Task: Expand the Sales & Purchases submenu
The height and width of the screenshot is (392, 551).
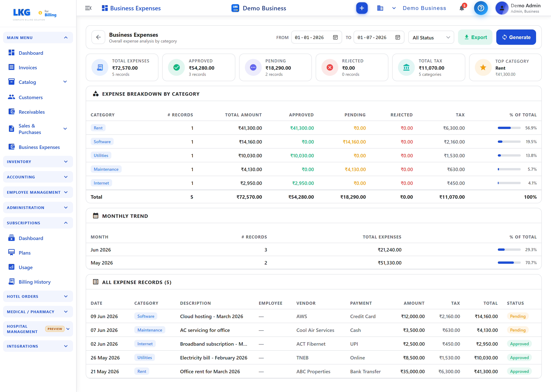Action: [65, 129]
